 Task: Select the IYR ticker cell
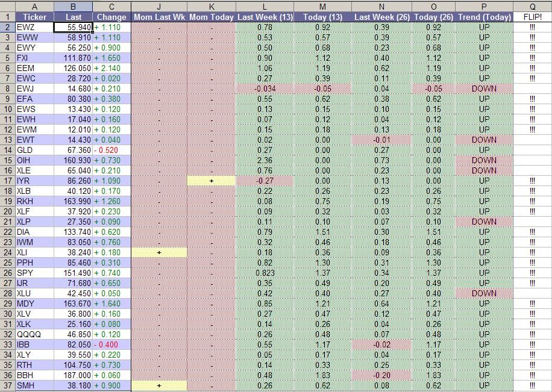pos(34,181)
